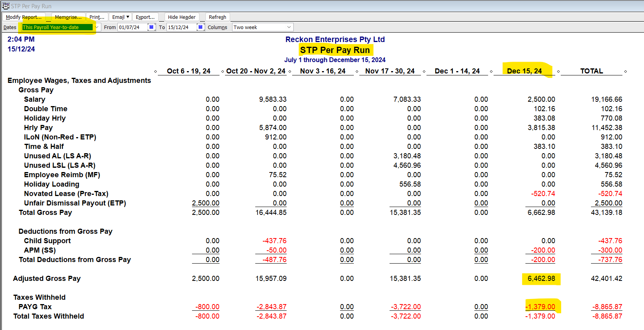Viewport: 644px width, 330px height.
Task: Click the Holiday Hrly row label
Action: click(45, 118)
